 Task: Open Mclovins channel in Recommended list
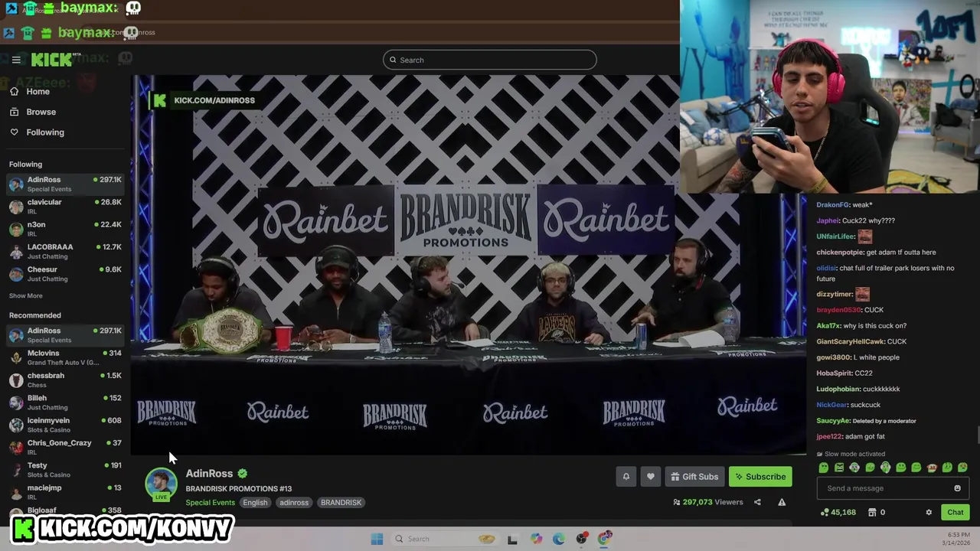point(65,357)
